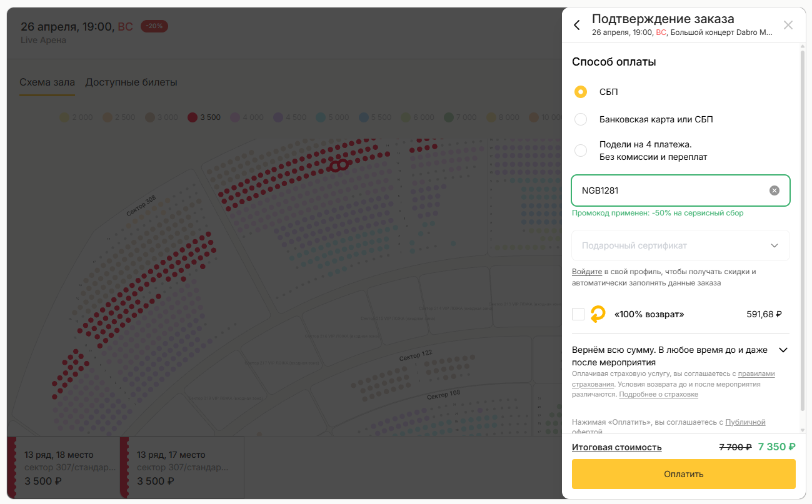Select Банковская карта или СБП payment
812x504 pixels.
coord(581,119)
